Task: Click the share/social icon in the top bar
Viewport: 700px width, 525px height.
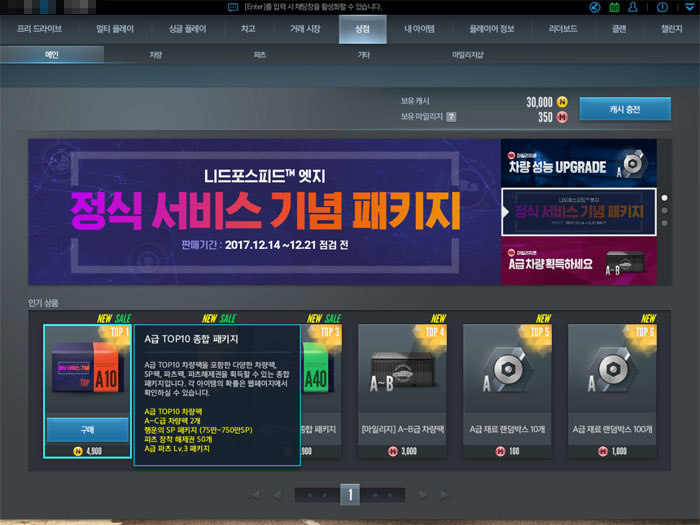Action: pos(597,7)
